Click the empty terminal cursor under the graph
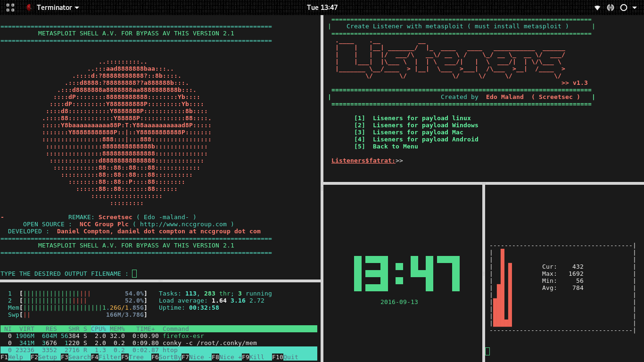The height and width of the screenshot is (362, 644). tap(487, 351)
